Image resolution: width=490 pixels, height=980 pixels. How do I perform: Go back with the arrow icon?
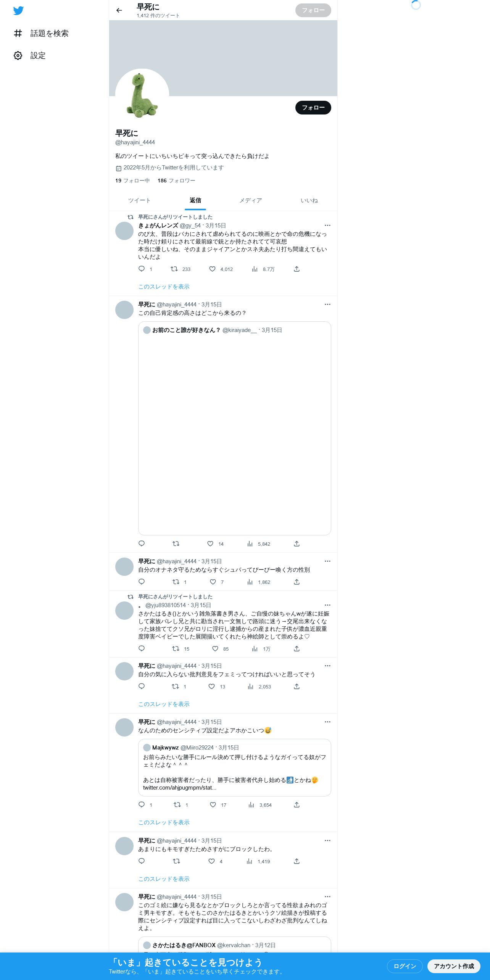click(x=119, y=10)
